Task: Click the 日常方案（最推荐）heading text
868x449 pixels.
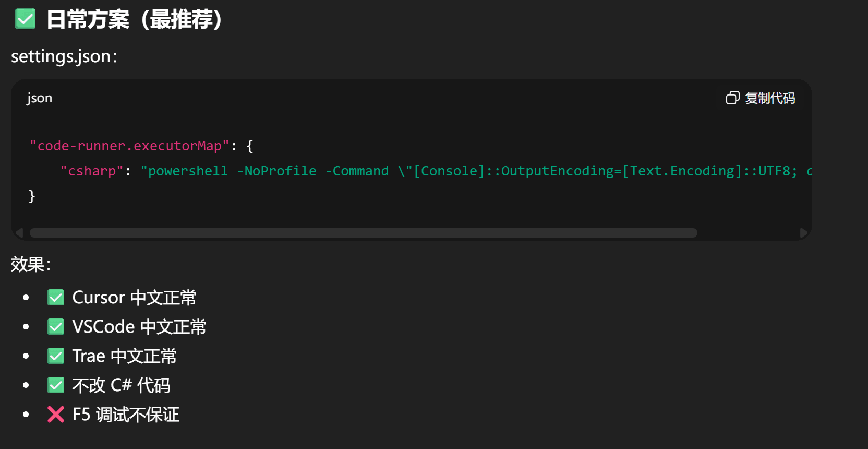Action: tap(135, 20)
